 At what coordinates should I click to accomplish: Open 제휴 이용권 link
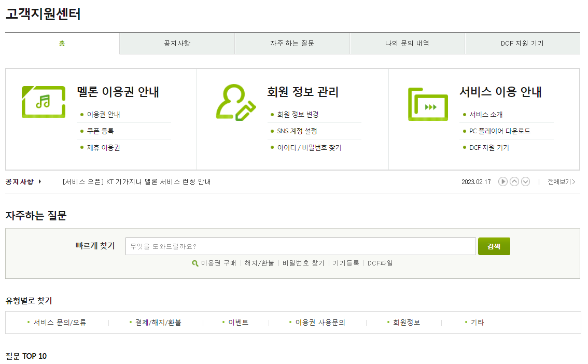[104, 148]
